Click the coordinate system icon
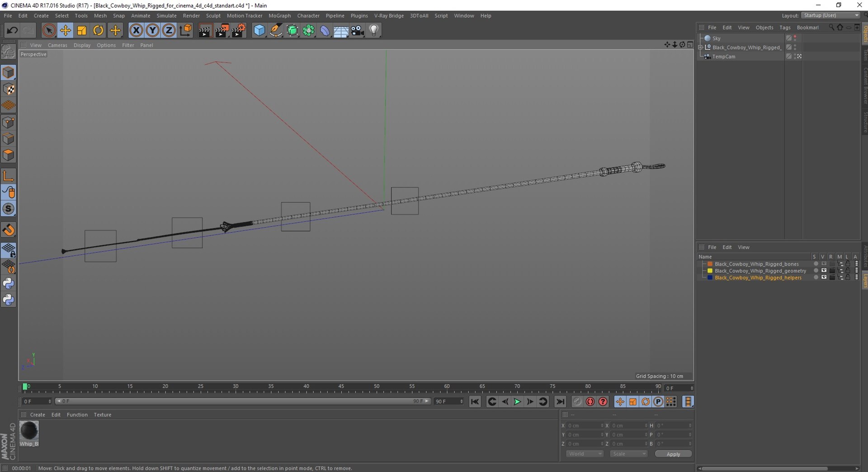868x472 pixels. [185, 30]
